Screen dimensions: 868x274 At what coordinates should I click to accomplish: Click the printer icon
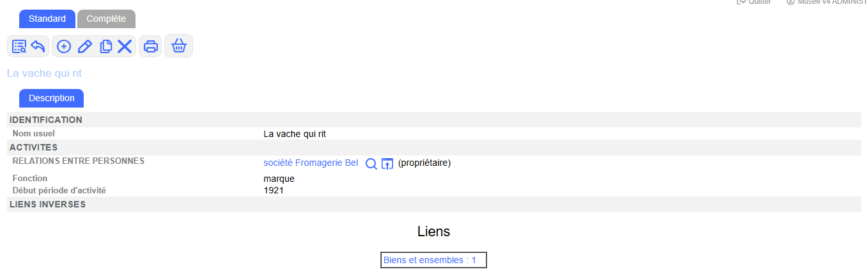[x=151, y=47]
